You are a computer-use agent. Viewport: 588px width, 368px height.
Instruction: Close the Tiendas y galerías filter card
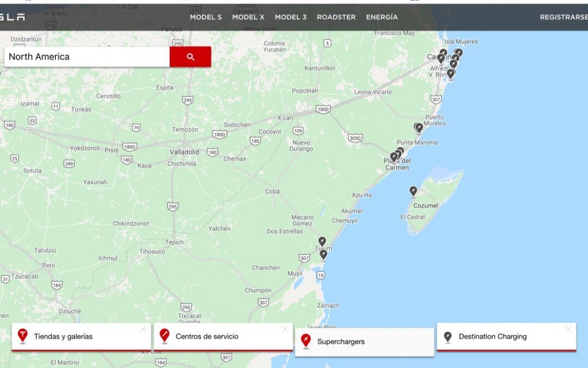[143, 329]
